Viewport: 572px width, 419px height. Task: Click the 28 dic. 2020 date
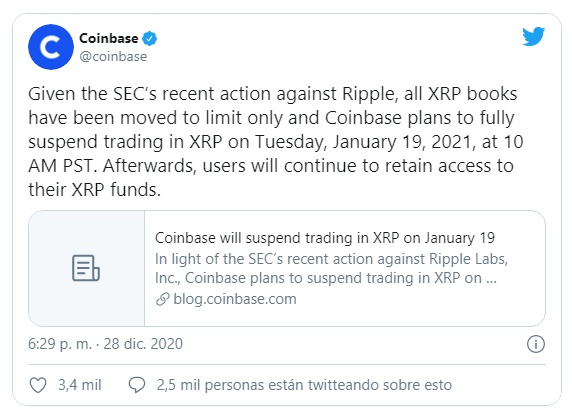point(143,344)
